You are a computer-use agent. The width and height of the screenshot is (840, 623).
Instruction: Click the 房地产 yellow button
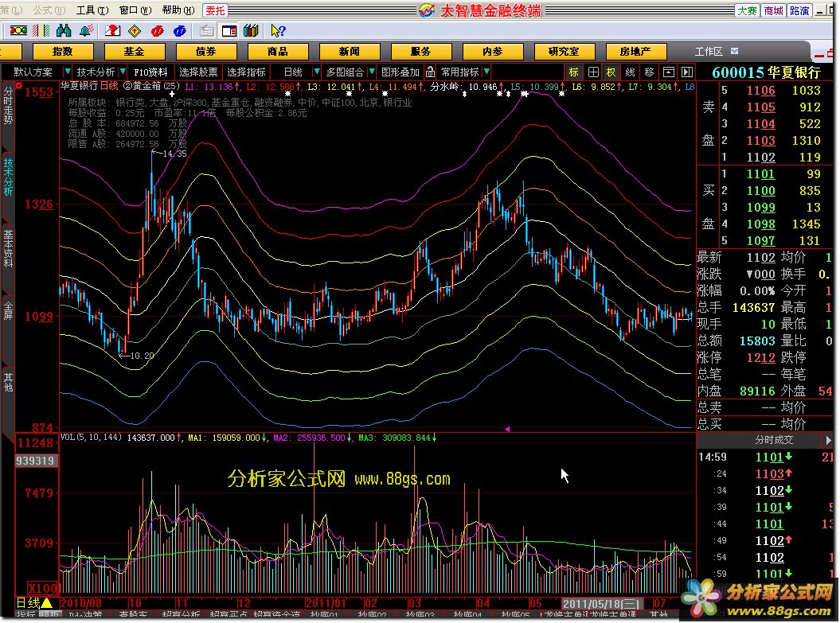pos(635,52)
